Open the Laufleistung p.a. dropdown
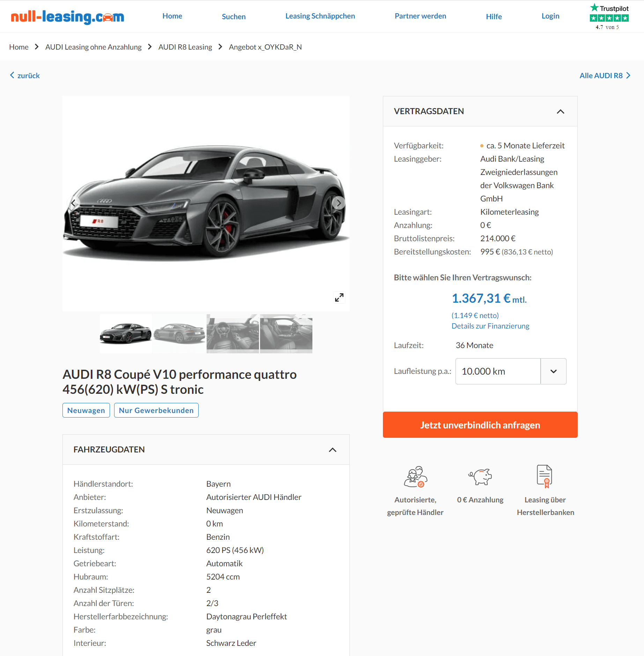This screenshot has height=656, width=644. point(511,371)
